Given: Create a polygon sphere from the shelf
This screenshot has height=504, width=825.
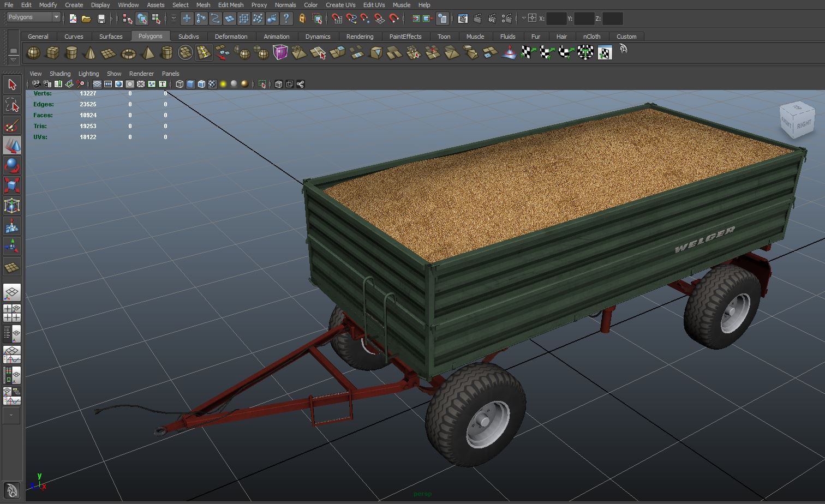Looking at the screenshot, I should (x=33, y=53).
